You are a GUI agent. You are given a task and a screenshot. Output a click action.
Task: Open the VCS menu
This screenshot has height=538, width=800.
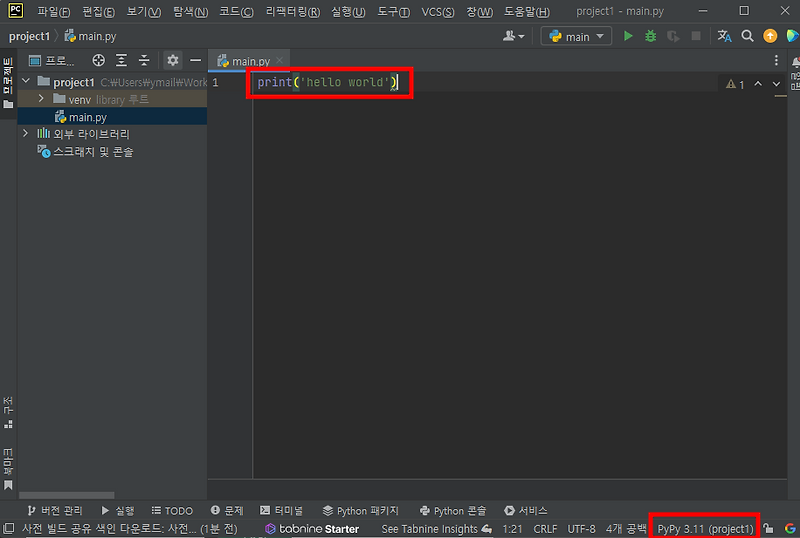[438, 11]
